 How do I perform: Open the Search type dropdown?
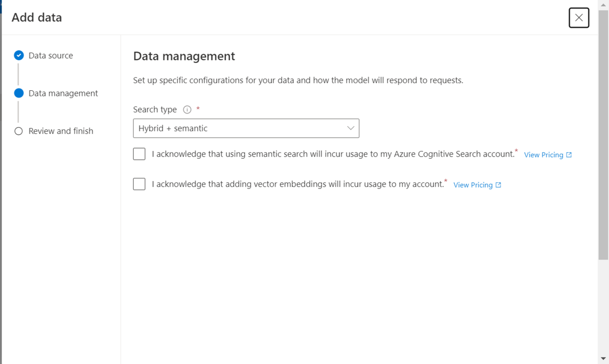coord(246,128)
